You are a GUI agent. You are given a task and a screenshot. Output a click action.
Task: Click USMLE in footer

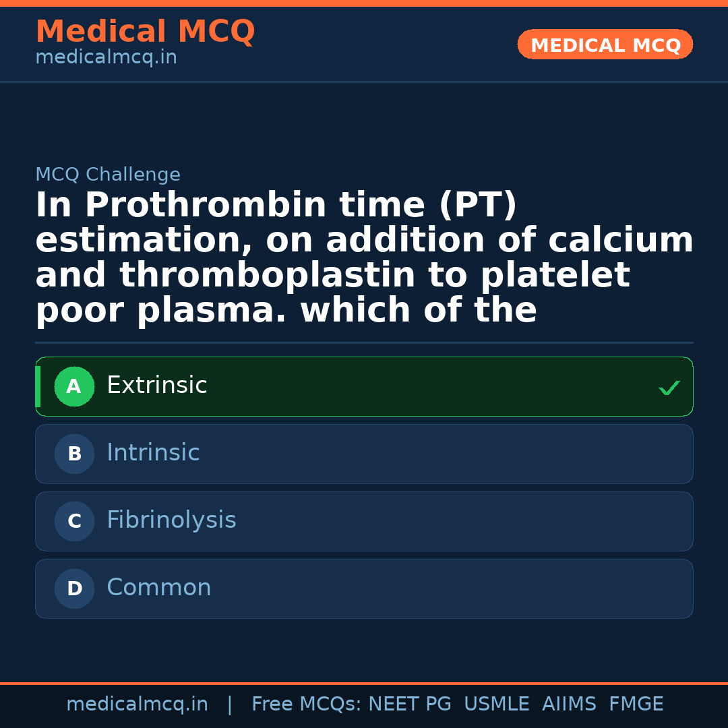pyautogui.click(x=496, y=704)
